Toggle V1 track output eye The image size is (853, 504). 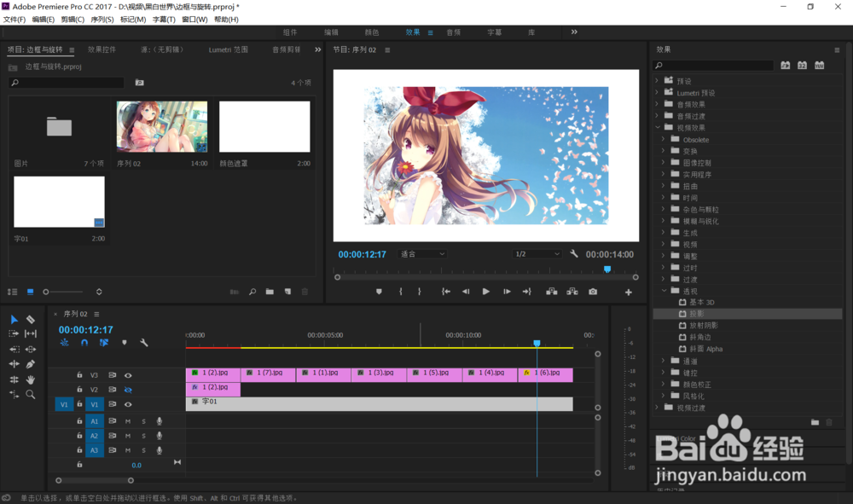pos(129,404)
